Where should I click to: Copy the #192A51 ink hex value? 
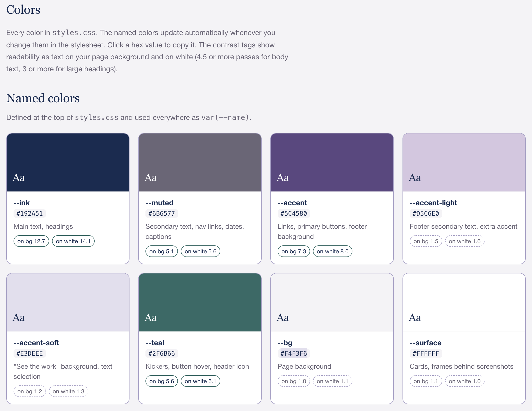pos(30,213)
